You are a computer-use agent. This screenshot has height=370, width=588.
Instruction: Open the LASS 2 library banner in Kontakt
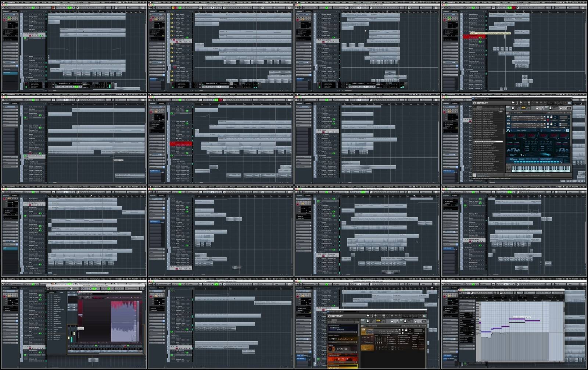[342, 339]
